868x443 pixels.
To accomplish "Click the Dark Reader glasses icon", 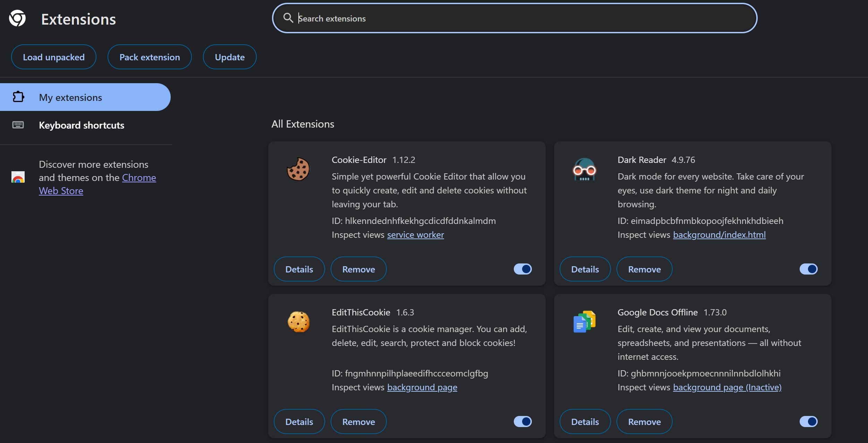I will click(x=584, y=170).
